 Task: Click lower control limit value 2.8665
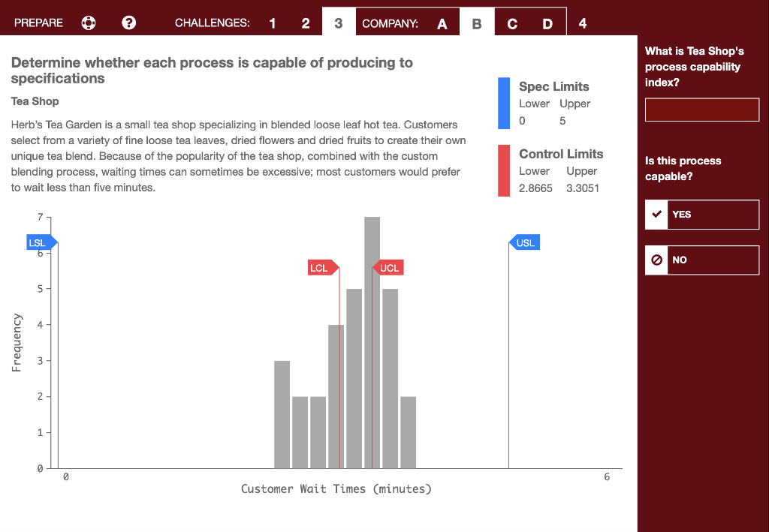pyautogui.click(x=535, y=188)
